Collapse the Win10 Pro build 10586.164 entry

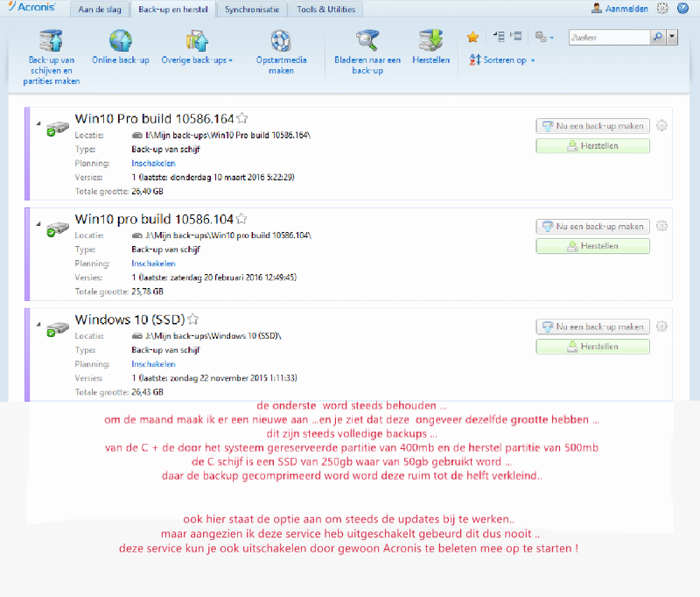38,123
